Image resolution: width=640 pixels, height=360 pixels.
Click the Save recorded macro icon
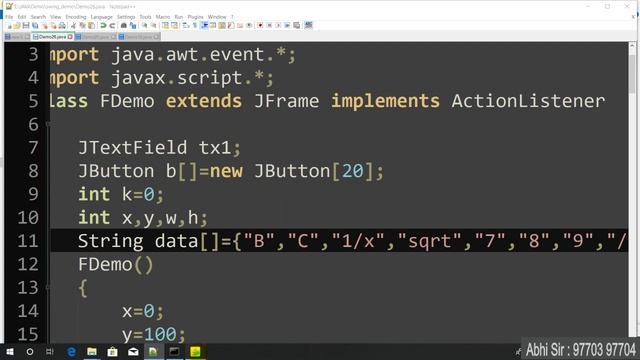pyautogui.click(x=297, y=26)
